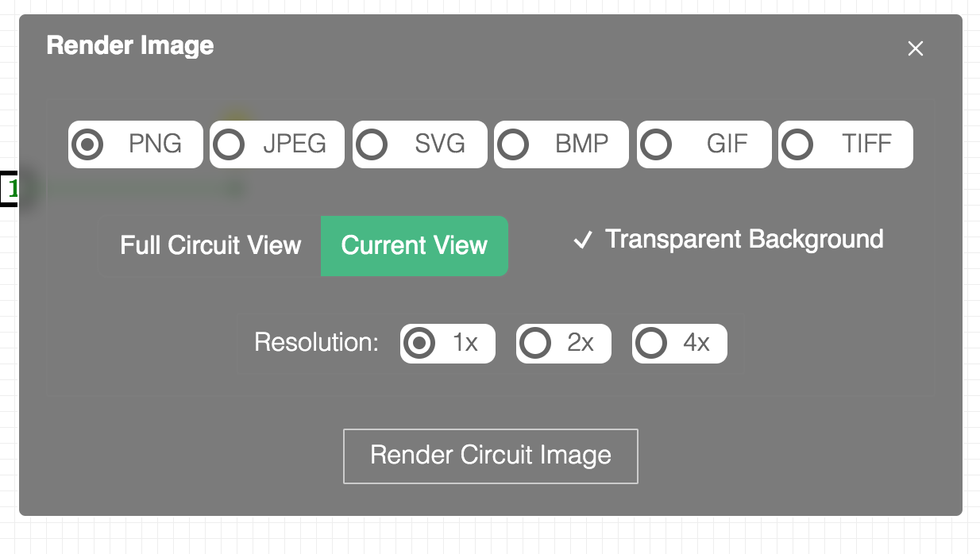This screenshot has height=554, width=980.
Task: Select TIFF format radio button
Action: click(797, 144)
